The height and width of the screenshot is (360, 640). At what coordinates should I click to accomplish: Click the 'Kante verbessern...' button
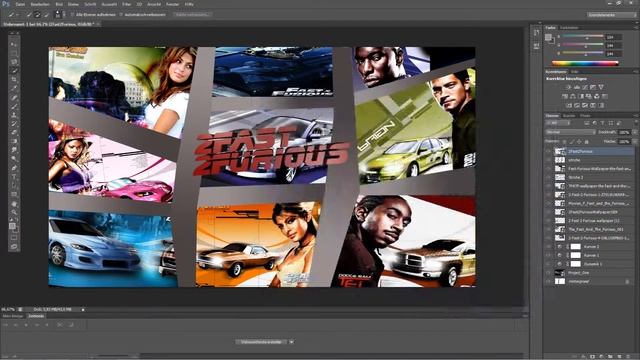tap(192, 14)
